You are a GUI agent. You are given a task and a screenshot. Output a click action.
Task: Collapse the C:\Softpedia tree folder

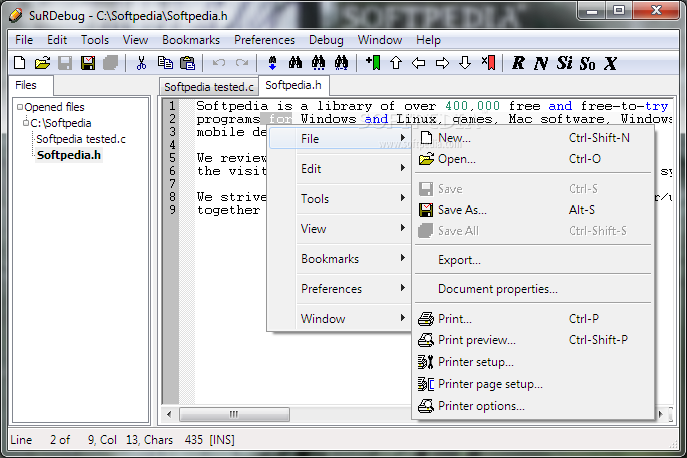[25, 123]
